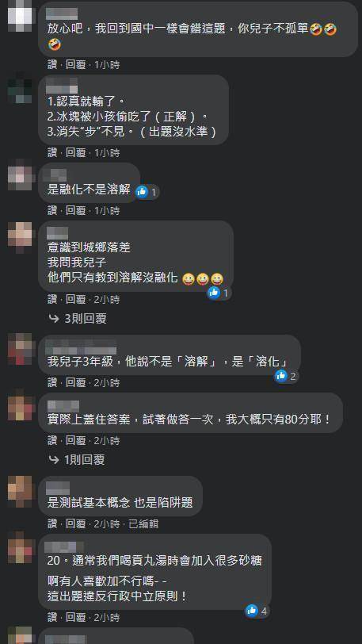362x644 pixels.
Task: Open avatar of the 是測試基本概念 commenter
Action: [x=20, y=492]
